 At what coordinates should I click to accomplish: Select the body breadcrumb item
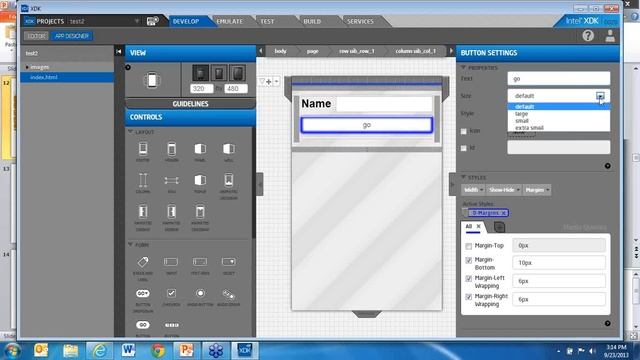click(x=280, y=51)
